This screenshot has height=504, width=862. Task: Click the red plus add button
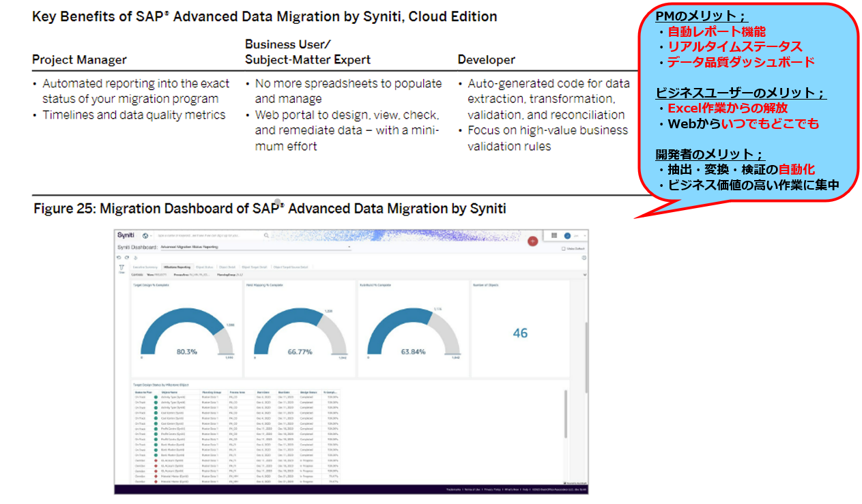tap(532, 241)
